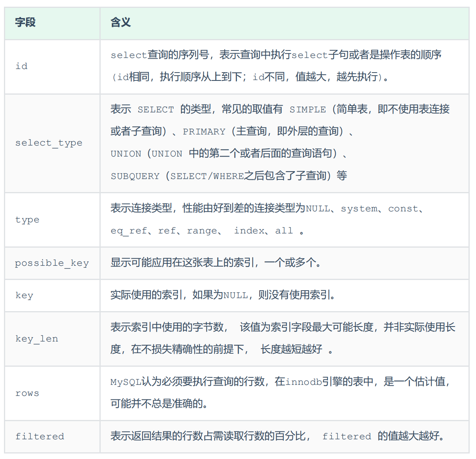The width and height of the screenshot is (476, 459).
Task: Click the key_len field cell
Action: 52,339
